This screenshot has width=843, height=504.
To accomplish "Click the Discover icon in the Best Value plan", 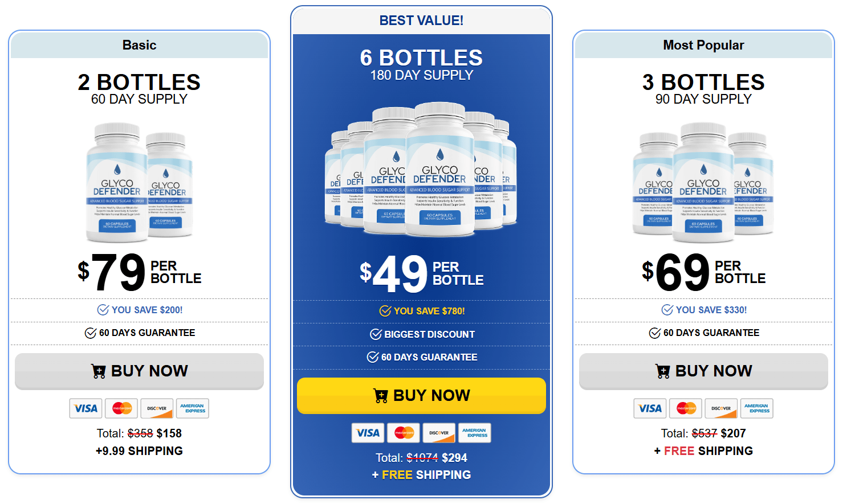I will (x=439, y=433).
